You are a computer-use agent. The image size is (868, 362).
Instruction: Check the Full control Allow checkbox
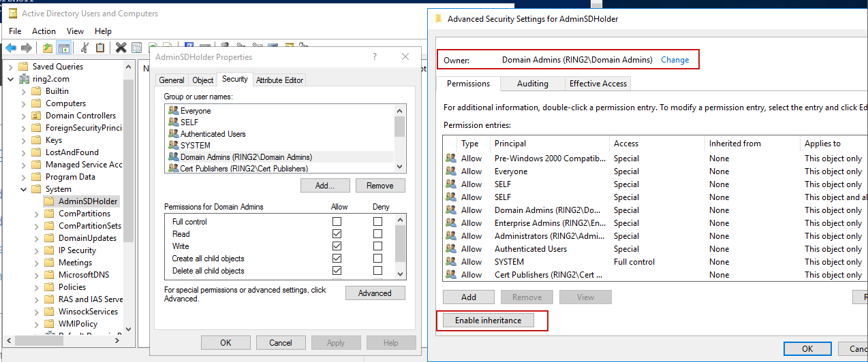pyautogui.click(x=337, y=222)
